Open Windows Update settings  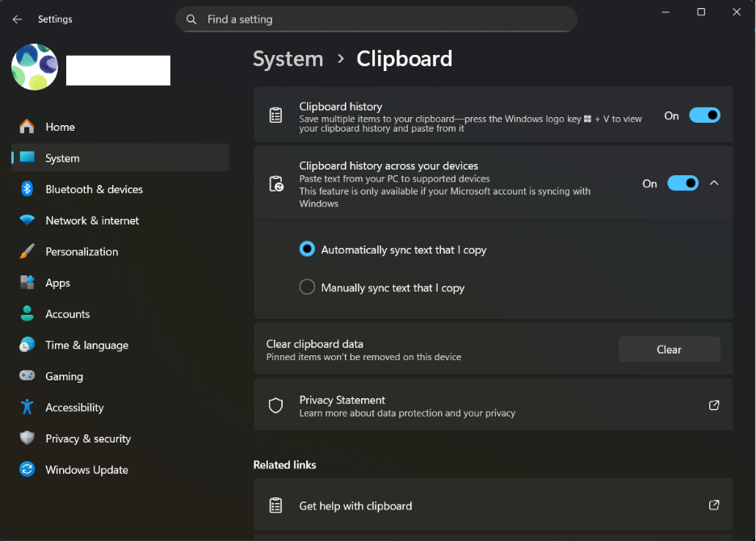tap(120, 470)
